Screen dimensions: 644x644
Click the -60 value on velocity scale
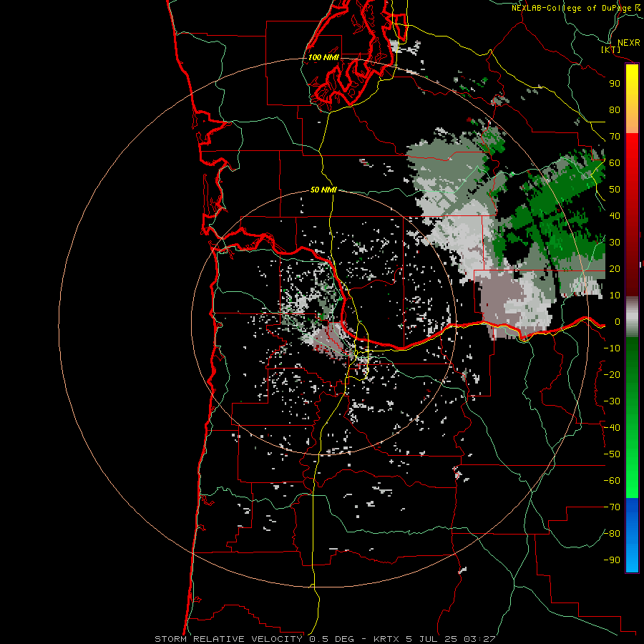(x=612, y=481)
